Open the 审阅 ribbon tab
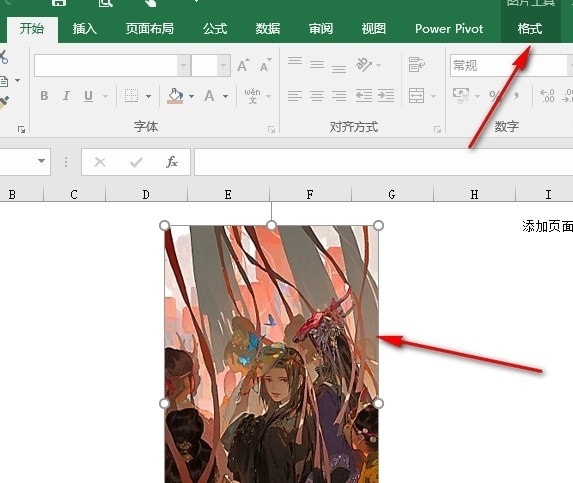 321,28
